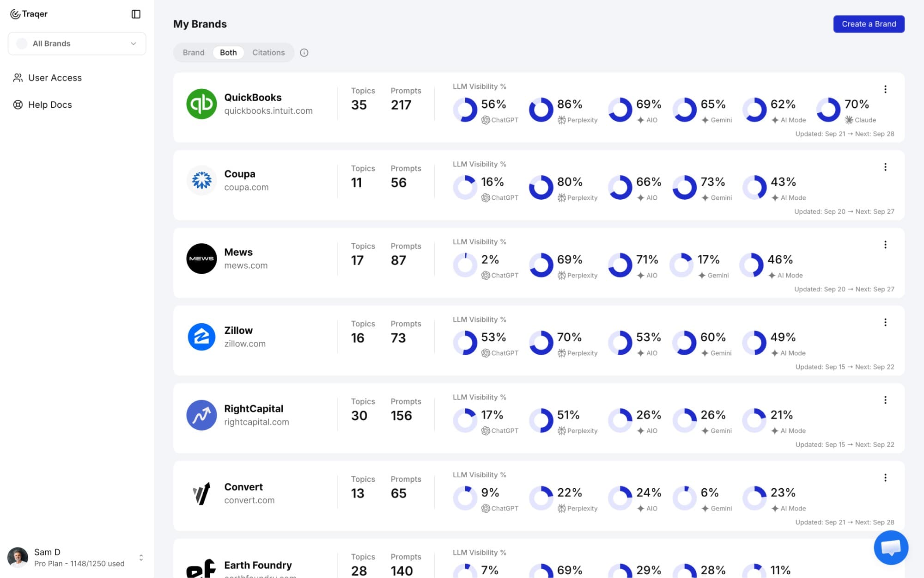Click QuickBooks 70% Claude donut chart
The width and height of the screenshot is (924, 578).
[x=828, y=110]
